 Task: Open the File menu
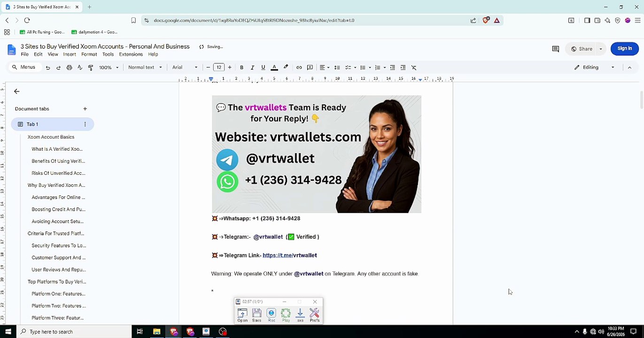tap(24, 54)
